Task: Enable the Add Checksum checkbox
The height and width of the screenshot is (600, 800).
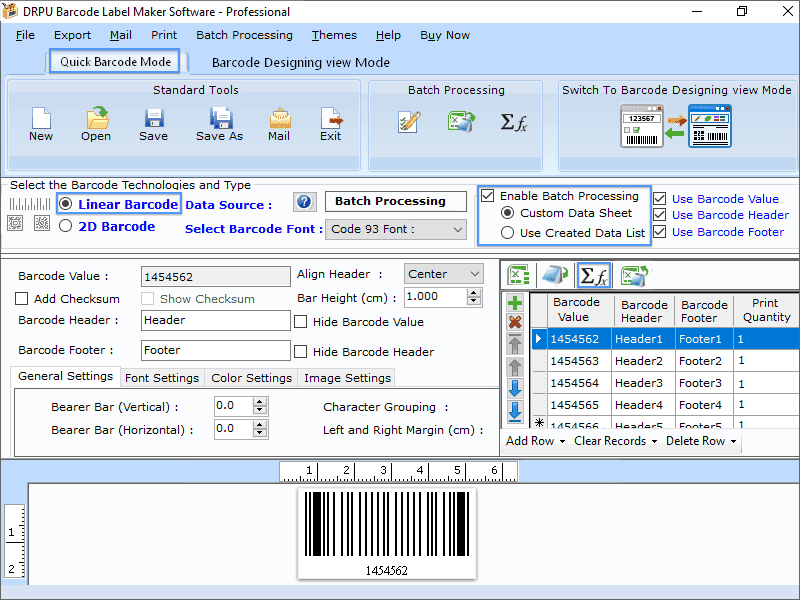Action: pyautogui.click(x=21, y=298)
